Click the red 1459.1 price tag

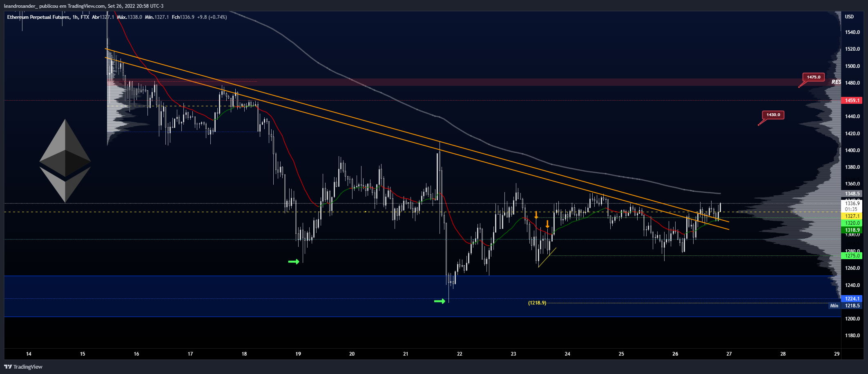click(x=852, y=100)
